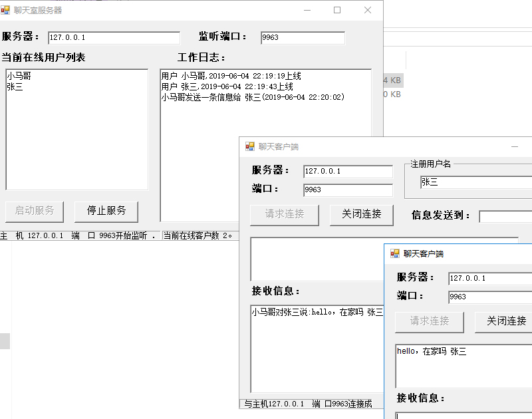Minimize the 张三 chat client window
The height and width of the screenshot is (419, 532).
[515, 146]
